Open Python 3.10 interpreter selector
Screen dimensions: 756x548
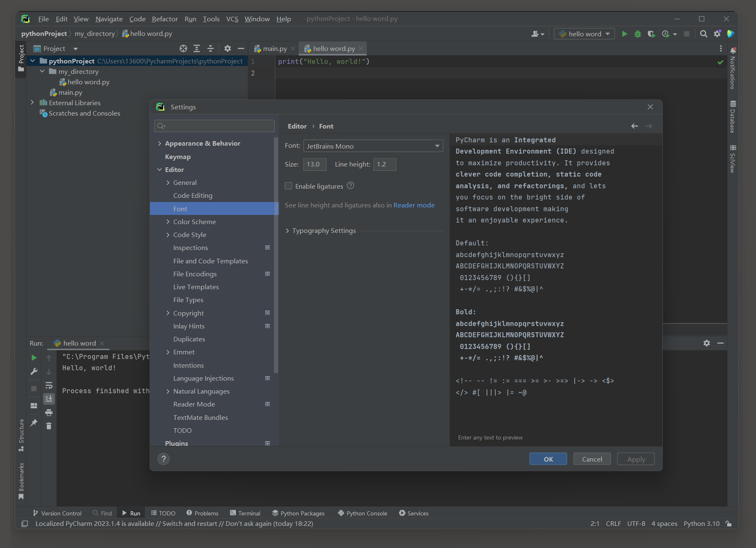(701, 524)
